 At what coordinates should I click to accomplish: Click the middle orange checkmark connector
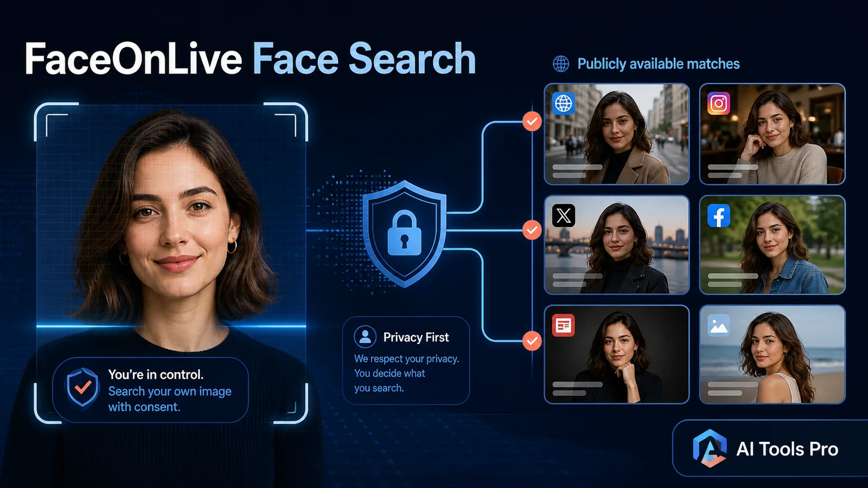(532, 230)
